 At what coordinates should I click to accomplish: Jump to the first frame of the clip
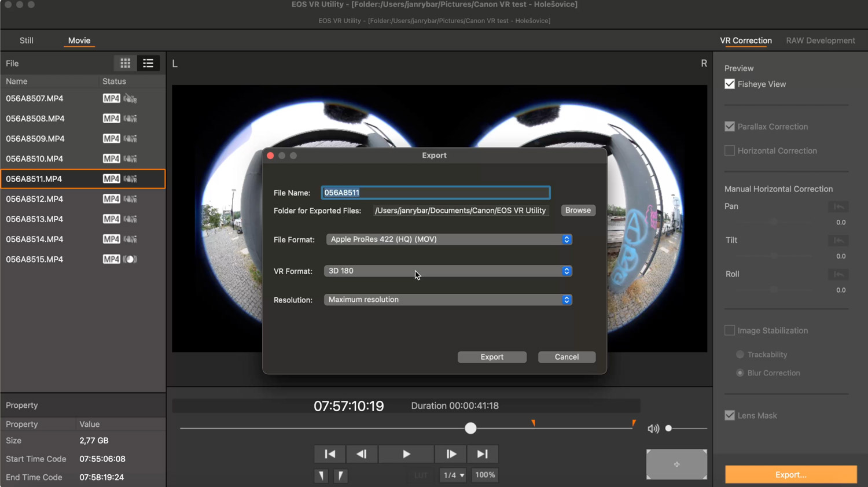(330, 454)
